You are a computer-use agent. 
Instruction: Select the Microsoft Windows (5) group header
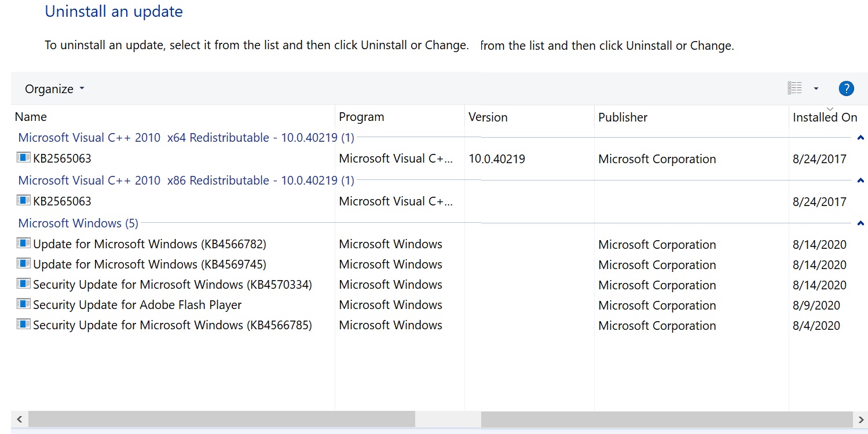pyautogui.click(x=78, y=223)
